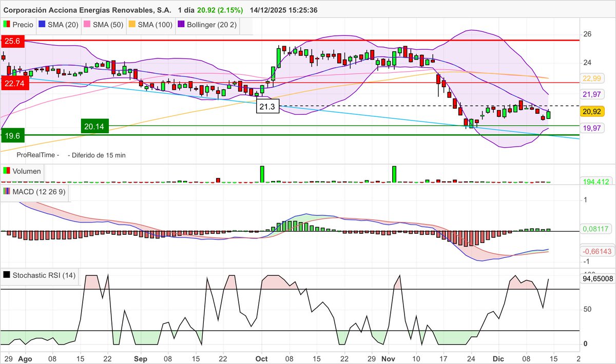Click the 20.14 green support tag
Viewport: 616px width, 364px height.
click(x=94, y=126)
